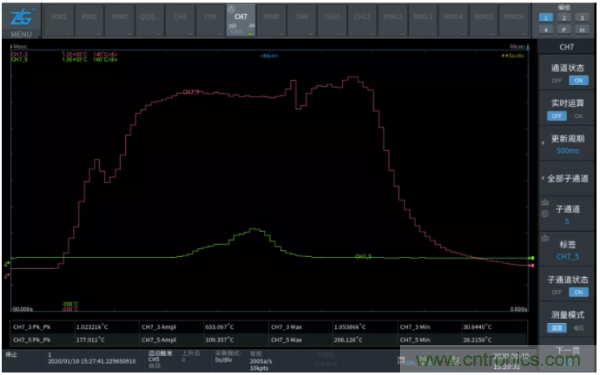The height and width of the screenshot is (375, 600).
Task: Open the Meas expander at top-left of graph
Action: pos(19,46)
